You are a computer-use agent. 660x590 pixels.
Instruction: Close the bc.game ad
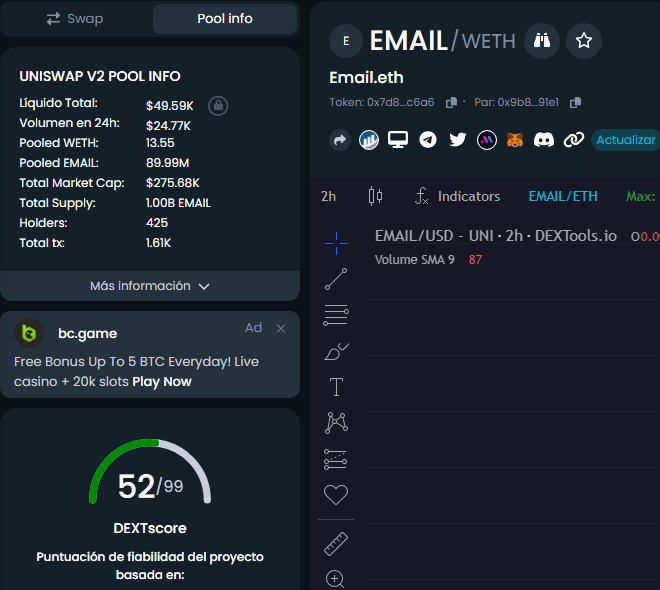[281, 328]
